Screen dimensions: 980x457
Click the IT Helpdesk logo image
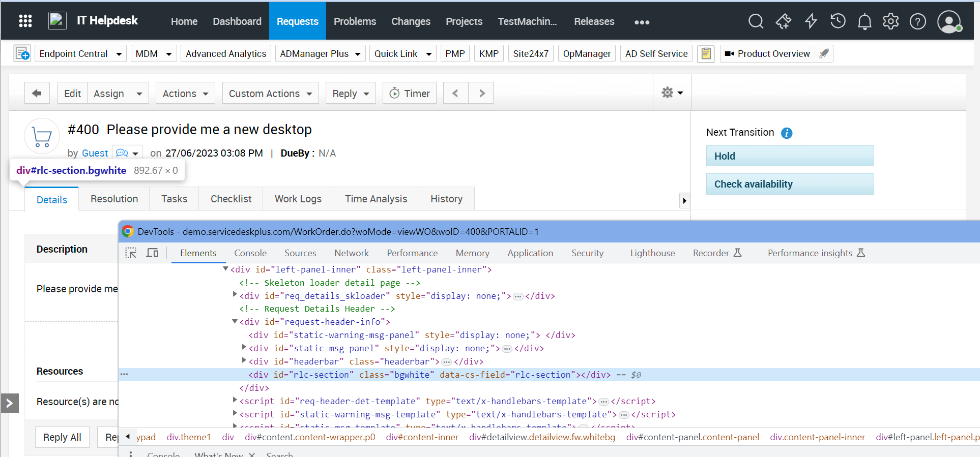click(57, 21)
